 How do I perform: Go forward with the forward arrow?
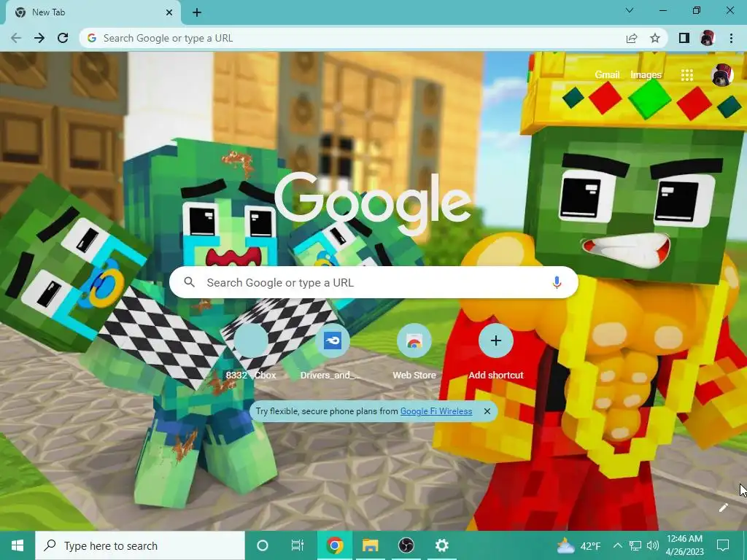click(39, 38)
